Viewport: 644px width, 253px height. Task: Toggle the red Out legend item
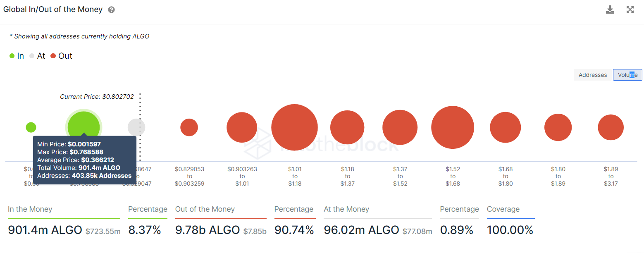pos(61,56)
